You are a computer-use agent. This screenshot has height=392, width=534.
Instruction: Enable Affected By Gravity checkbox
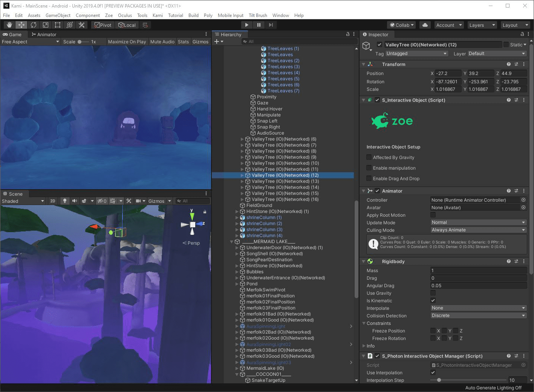pos(369,158)
